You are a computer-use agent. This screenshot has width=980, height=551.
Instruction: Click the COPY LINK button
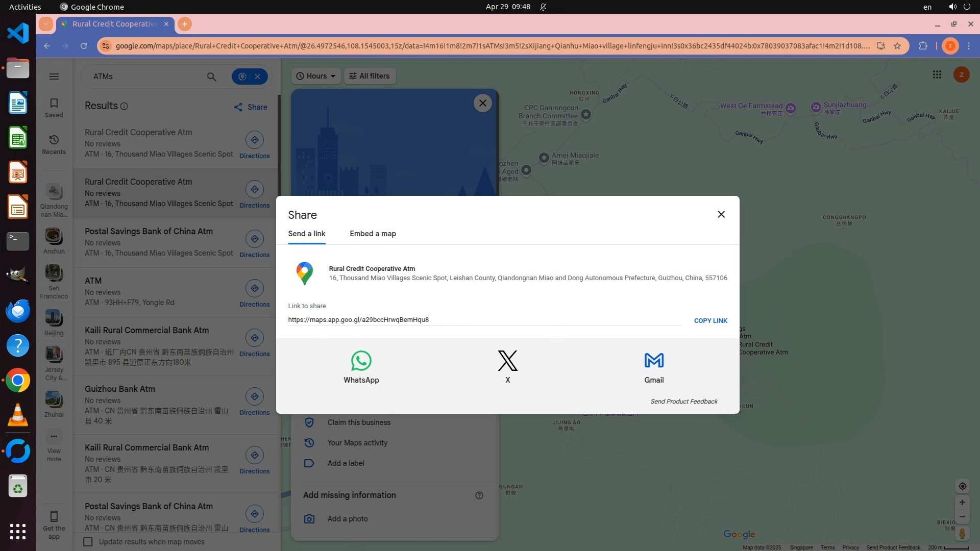pyautogui.click(x=710, y=320)
